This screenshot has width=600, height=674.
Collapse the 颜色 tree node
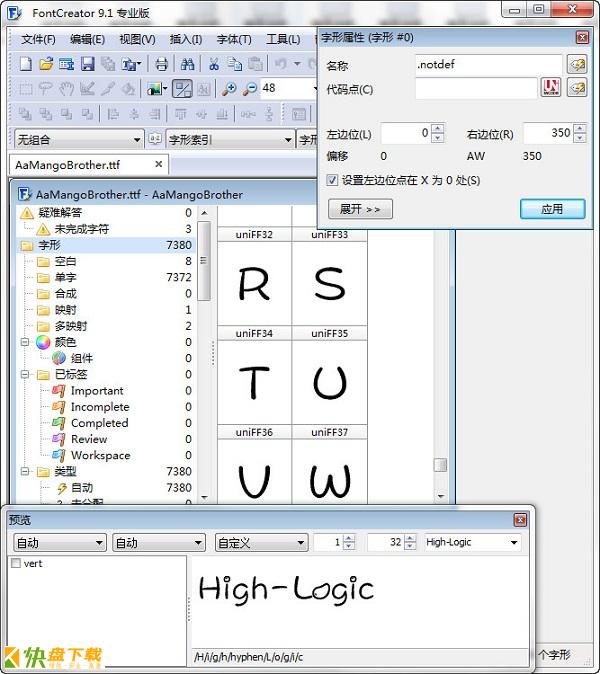(25, 342)
